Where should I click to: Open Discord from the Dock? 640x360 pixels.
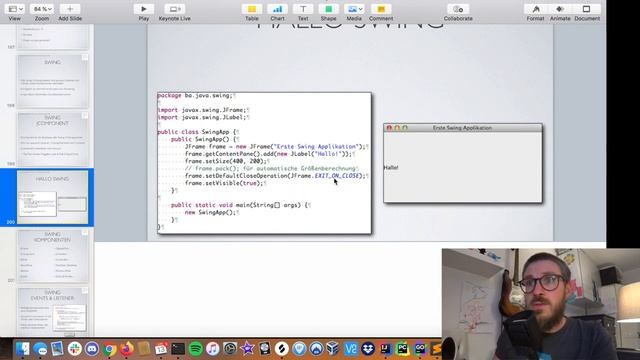(92, 349)
